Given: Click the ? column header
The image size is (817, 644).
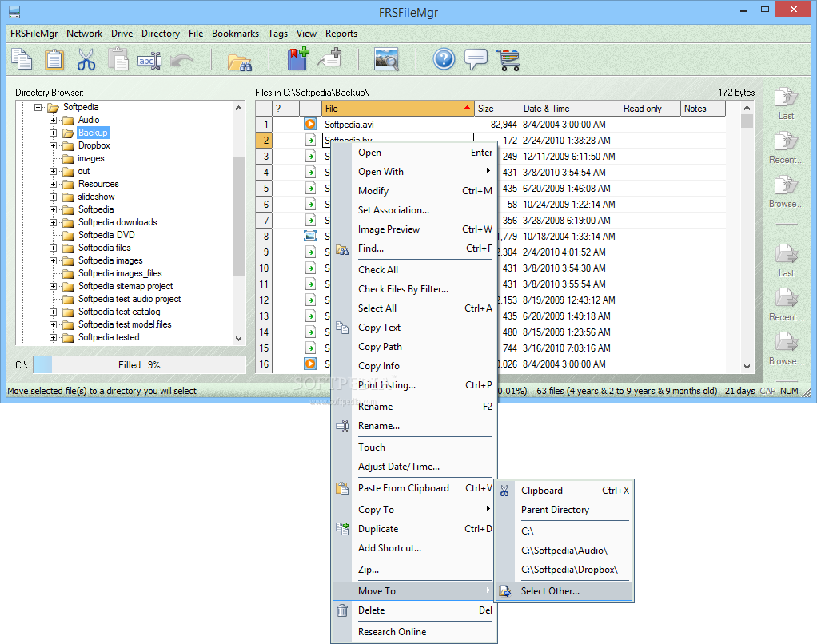Looking at the screenshot, I should coord(285,109).
